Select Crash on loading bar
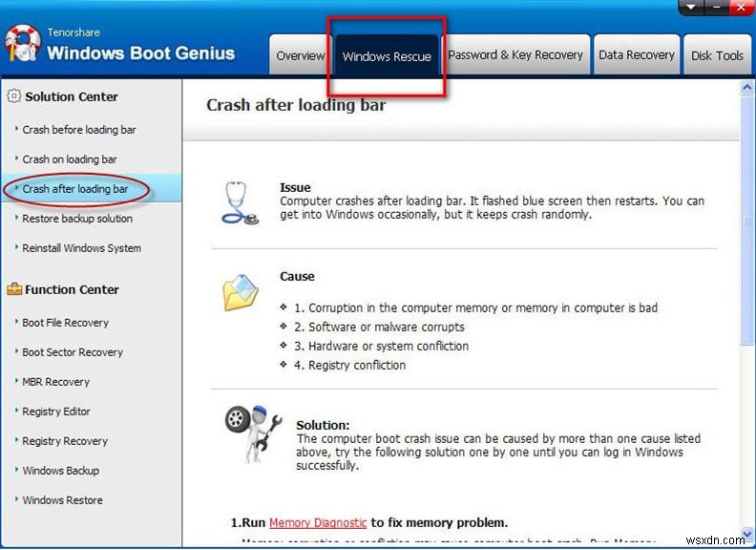The image size is (756, 550). pyautogui.click(x=70, y=159)
